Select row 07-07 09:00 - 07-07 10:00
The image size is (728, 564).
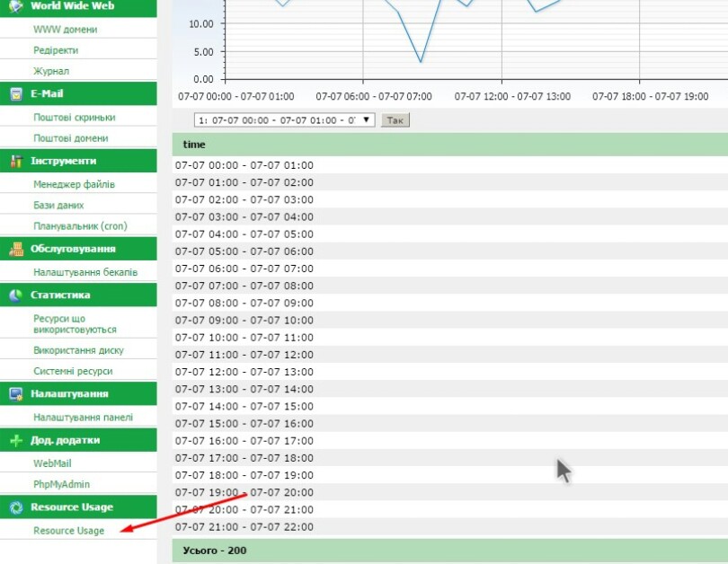click(450, 320)
